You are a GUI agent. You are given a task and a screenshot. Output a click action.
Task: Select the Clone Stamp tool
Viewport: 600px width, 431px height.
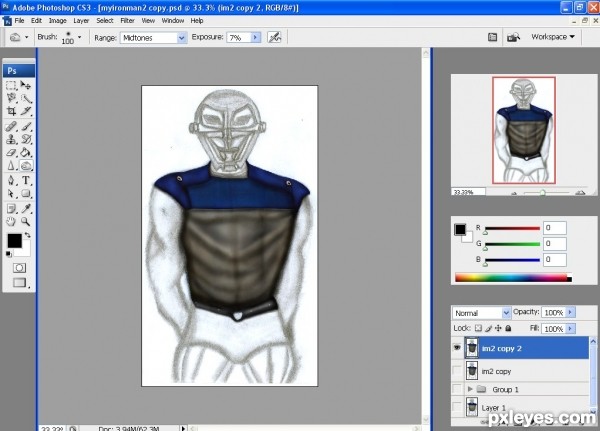[x=11, y=139]
